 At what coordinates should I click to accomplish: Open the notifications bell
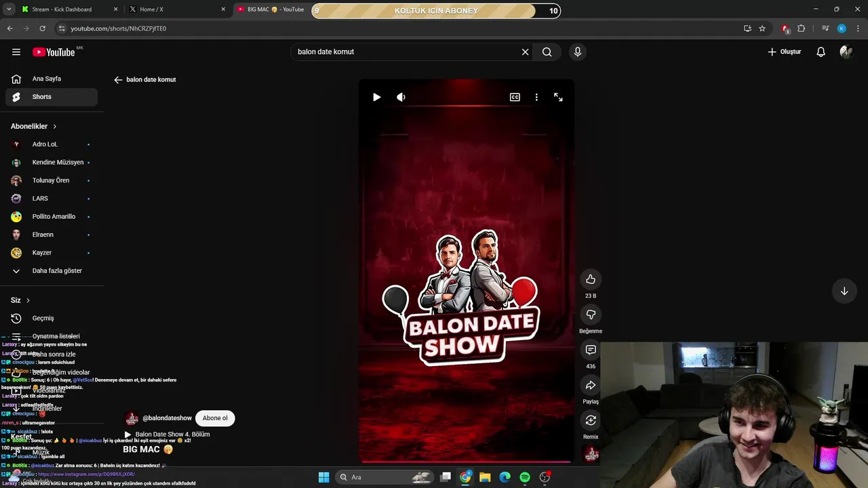click(x=821, y=52)
